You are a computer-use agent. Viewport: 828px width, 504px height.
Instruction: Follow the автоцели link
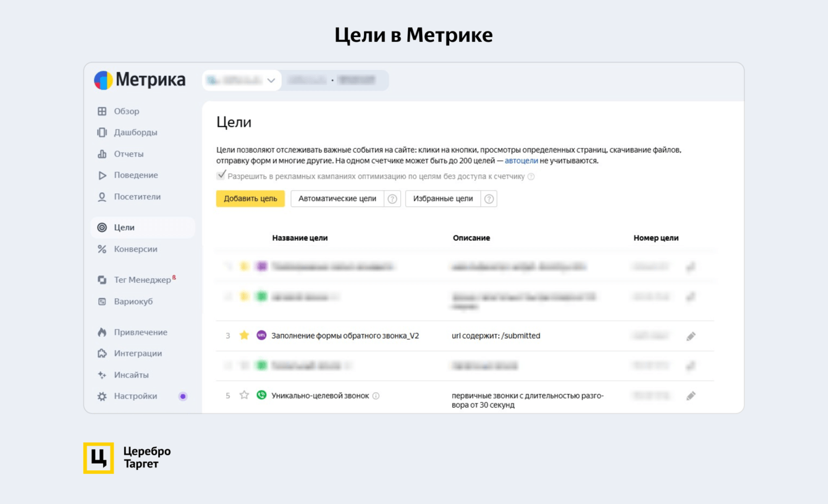tap(521, 161)
